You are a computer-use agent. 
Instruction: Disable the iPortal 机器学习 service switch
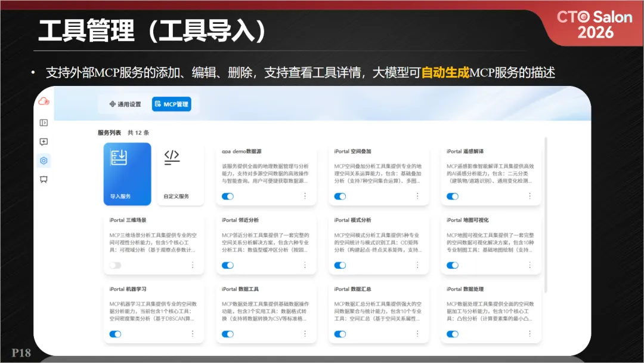(x=116, y=334)
